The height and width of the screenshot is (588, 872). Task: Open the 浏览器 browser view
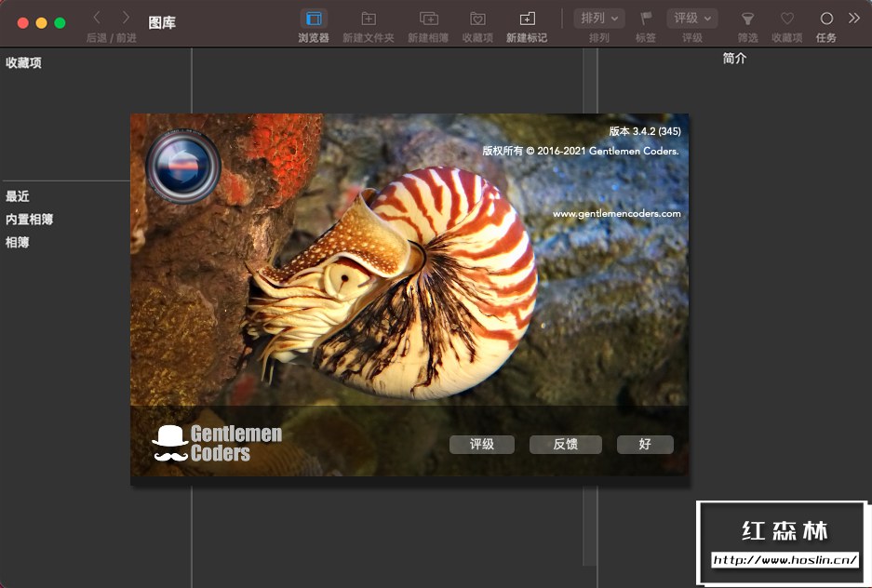(x=314, y=19)
